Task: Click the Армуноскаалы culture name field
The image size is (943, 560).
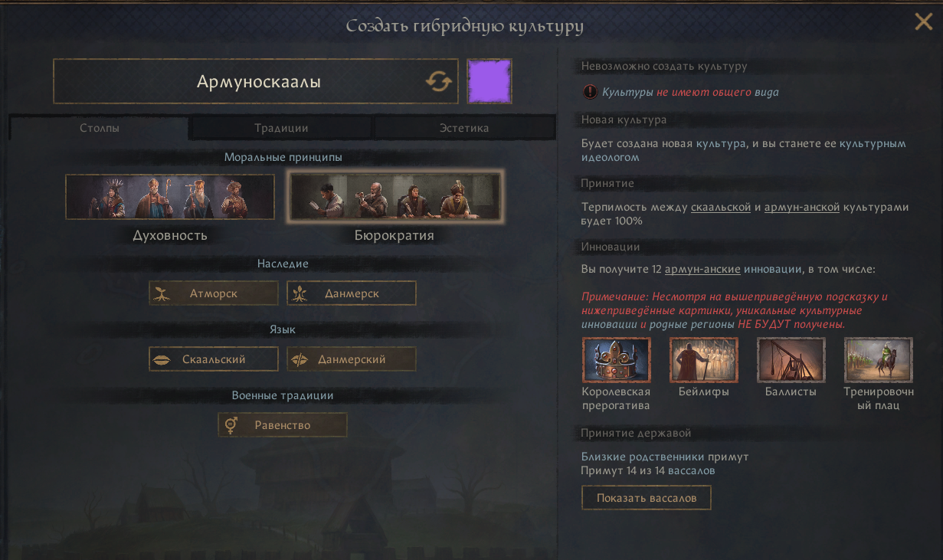Action: [x=256, y=81]
